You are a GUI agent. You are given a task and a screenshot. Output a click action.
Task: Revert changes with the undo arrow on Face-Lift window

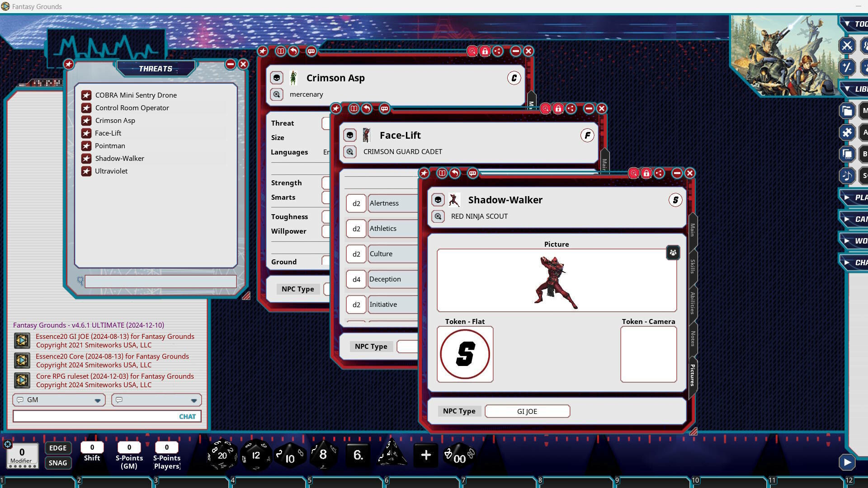(367, 109)
